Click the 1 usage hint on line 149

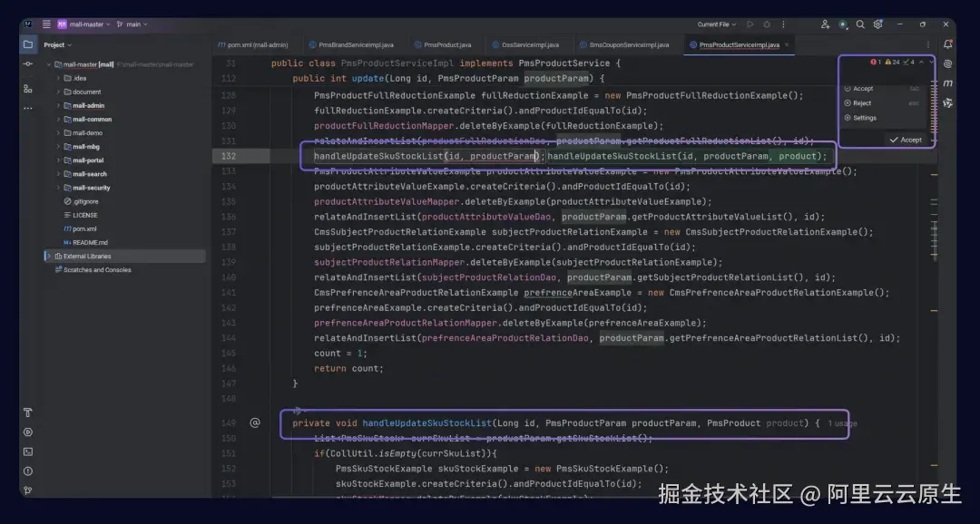pos(842,423)
